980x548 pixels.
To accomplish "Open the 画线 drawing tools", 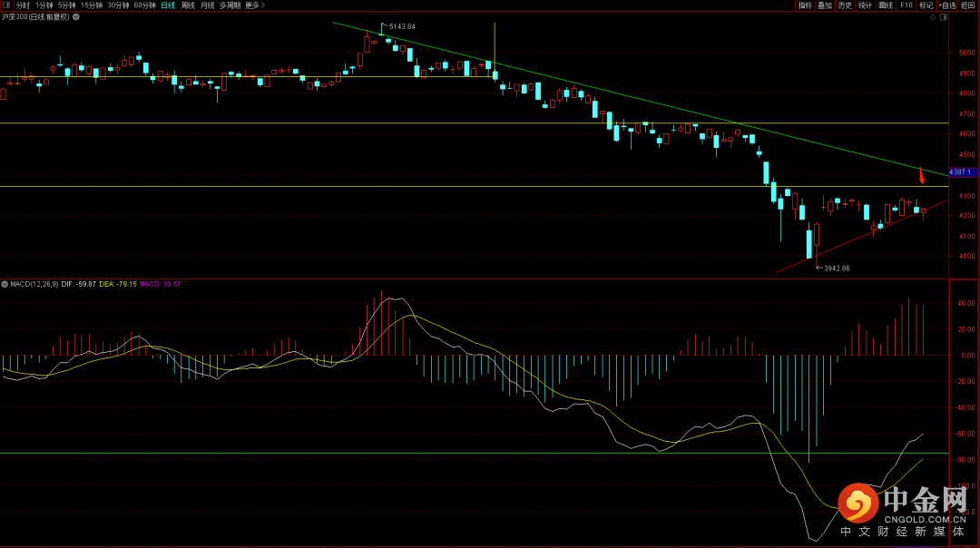I will click(886, 5).
